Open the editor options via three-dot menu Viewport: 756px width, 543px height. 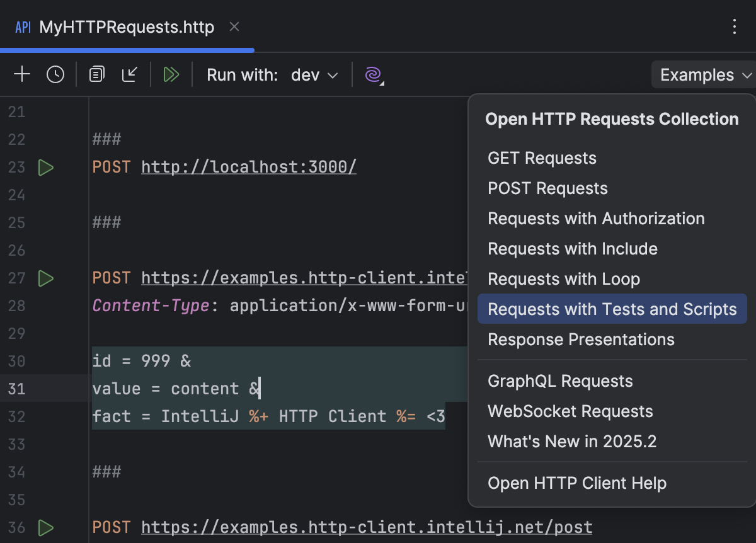[x=735, y=27]
